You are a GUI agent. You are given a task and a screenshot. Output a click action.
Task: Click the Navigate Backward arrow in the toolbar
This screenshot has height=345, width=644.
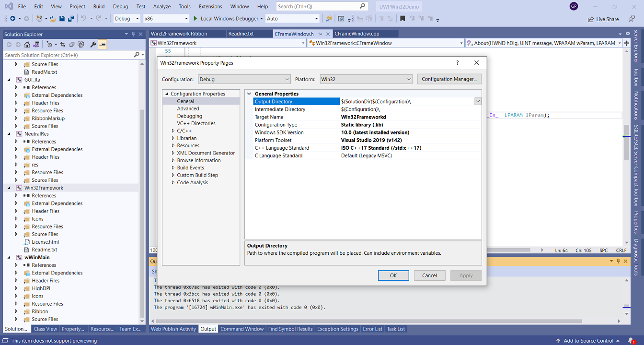(x=12, y=19)
